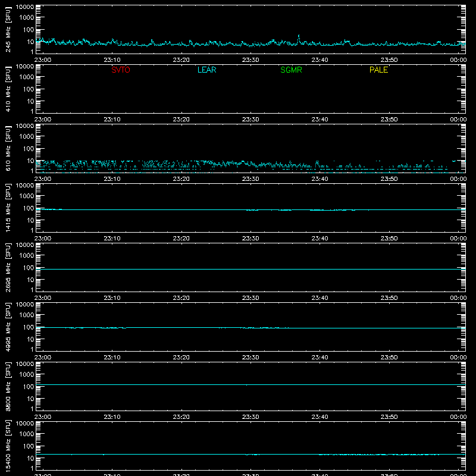The width and height of the screenshot is (476, 476).
Task: Click 23:50 time label below 8800 MHz plot
Action: tap(389, 417)
